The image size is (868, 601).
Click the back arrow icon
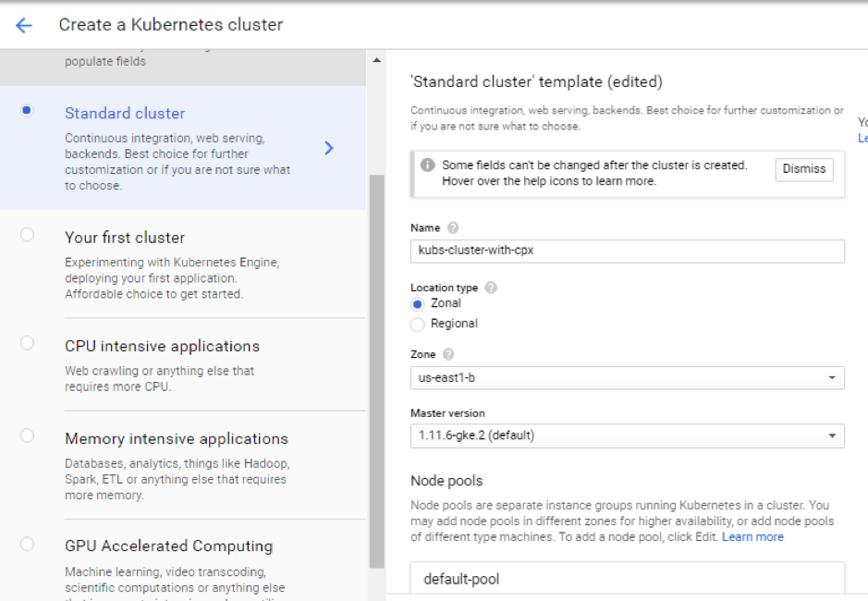[24, 25]
